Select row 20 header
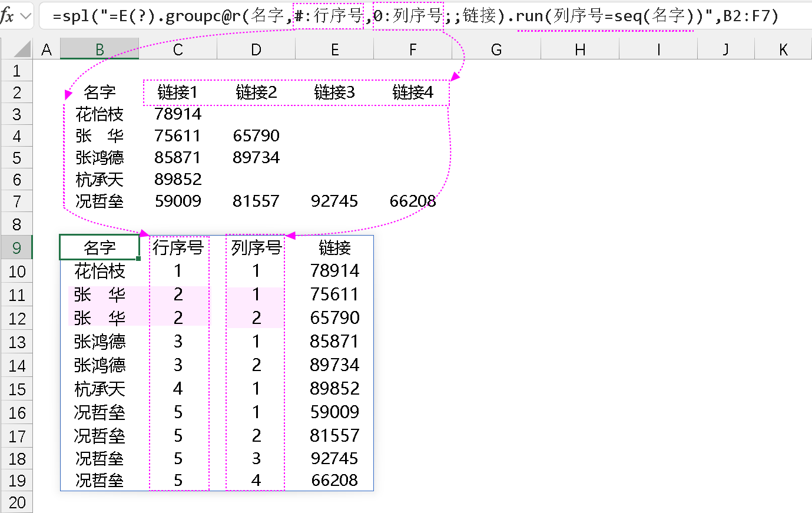 (x=16, y=502)
